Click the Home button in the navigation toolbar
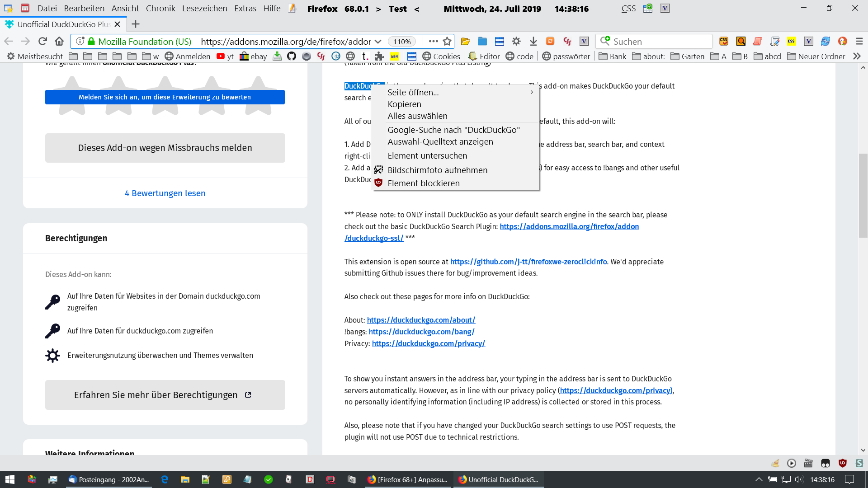 [59, 41]
